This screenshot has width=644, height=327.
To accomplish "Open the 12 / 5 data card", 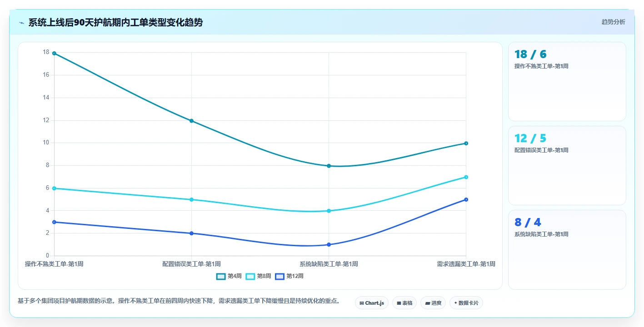I will pyautogui.click(x=567, y=166).
